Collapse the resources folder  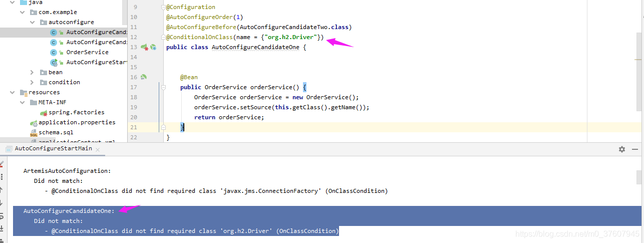pyautogui.click(x=13, y=92)
